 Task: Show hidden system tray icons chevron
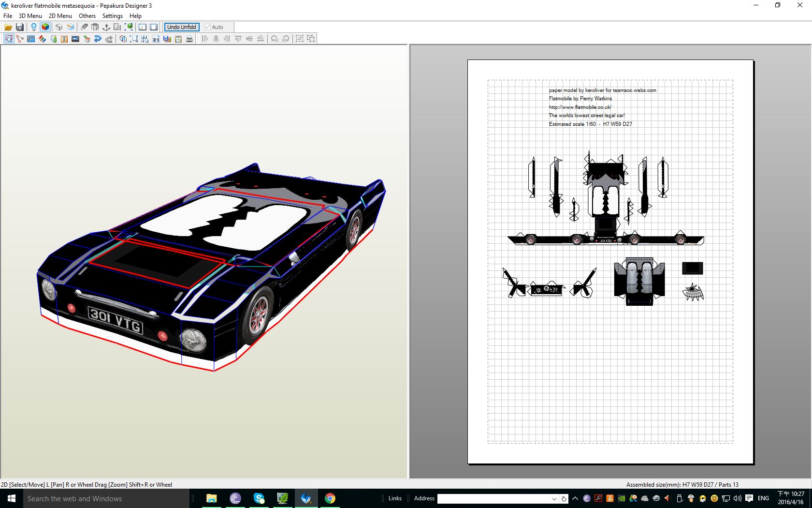tap(575, 498)
